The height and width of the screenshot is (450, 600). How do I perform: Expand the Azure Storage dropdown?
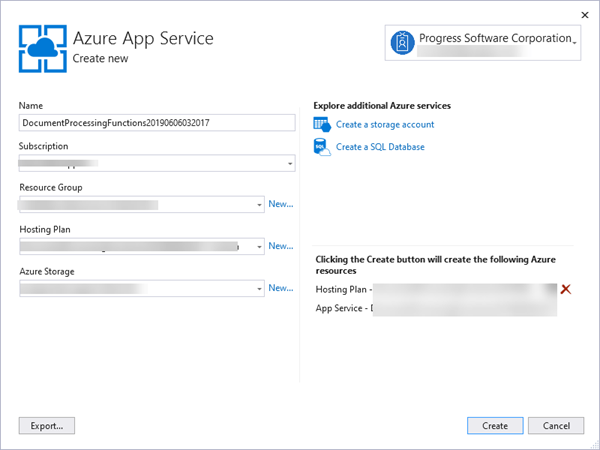coord(259,289)
